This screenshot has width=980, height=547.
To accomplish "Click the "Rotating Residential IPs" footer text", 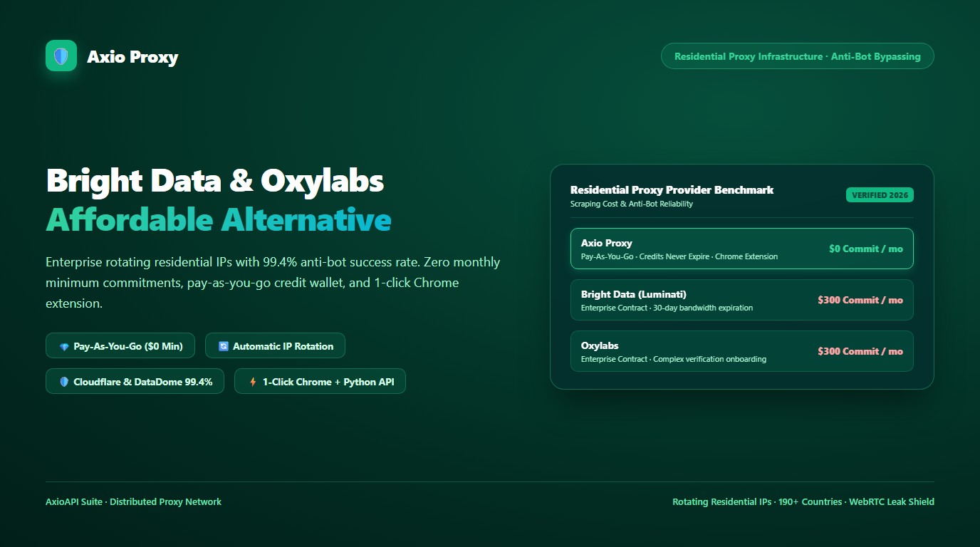I will point(722,501).
